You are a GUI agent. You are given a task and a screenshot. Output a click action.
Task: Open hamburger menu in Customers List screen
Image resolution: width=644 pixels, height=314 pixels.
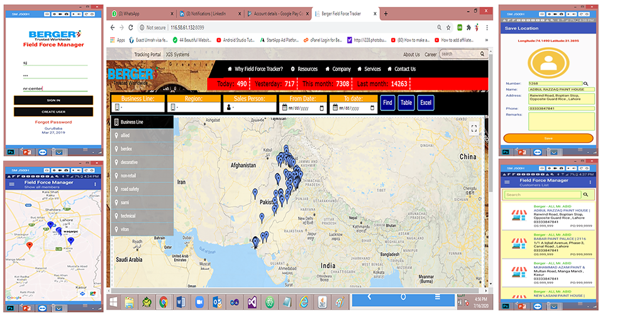point(508,182)
